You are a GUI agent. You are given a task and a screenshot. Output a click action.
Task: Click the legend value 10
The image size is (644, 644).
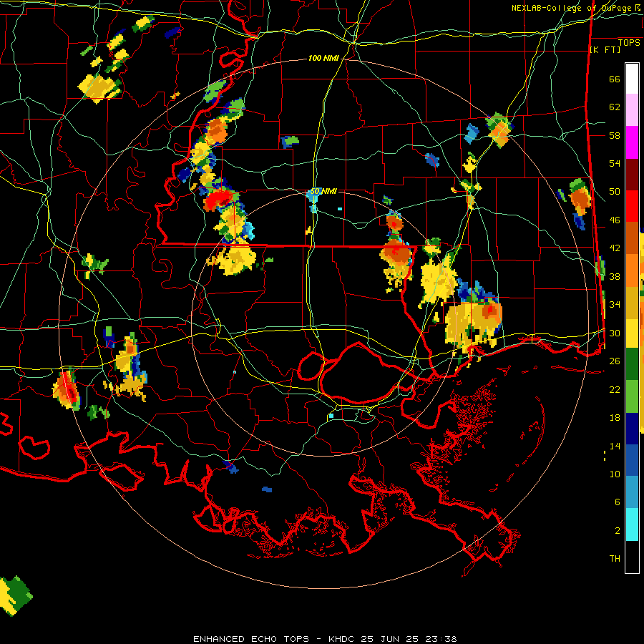pos(615,474)
